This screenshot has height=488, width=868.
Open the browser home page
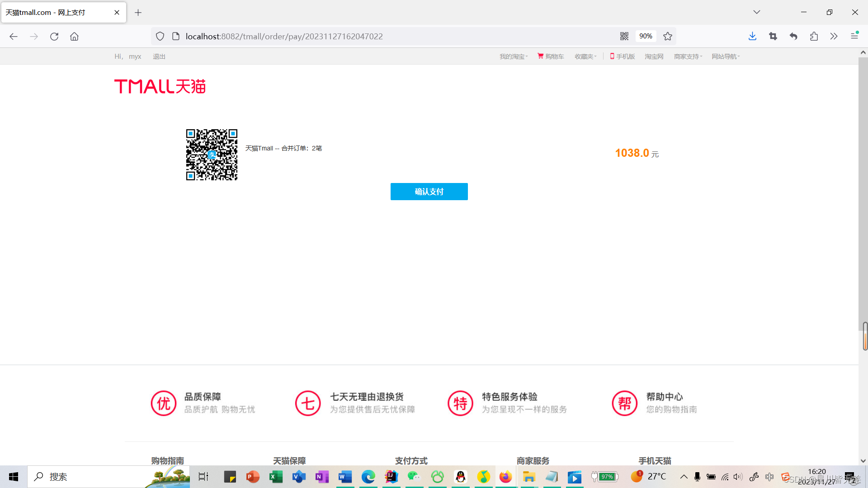(x=74, y=36)
